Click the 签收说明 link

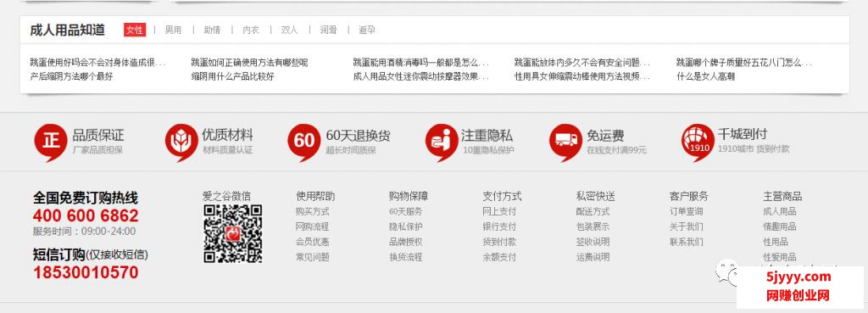coord(593,242)
